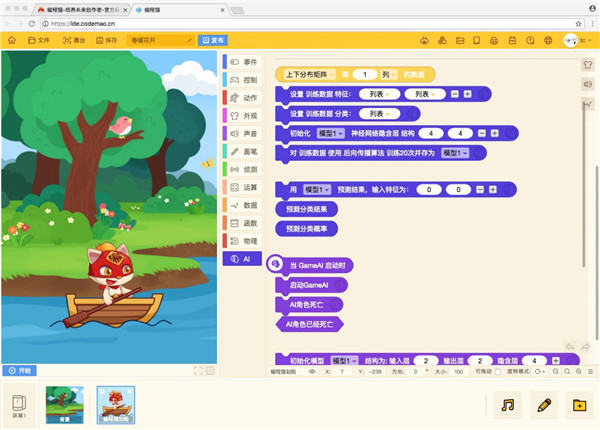
Task: Click the globe language icon
Action: click(548, 40)
